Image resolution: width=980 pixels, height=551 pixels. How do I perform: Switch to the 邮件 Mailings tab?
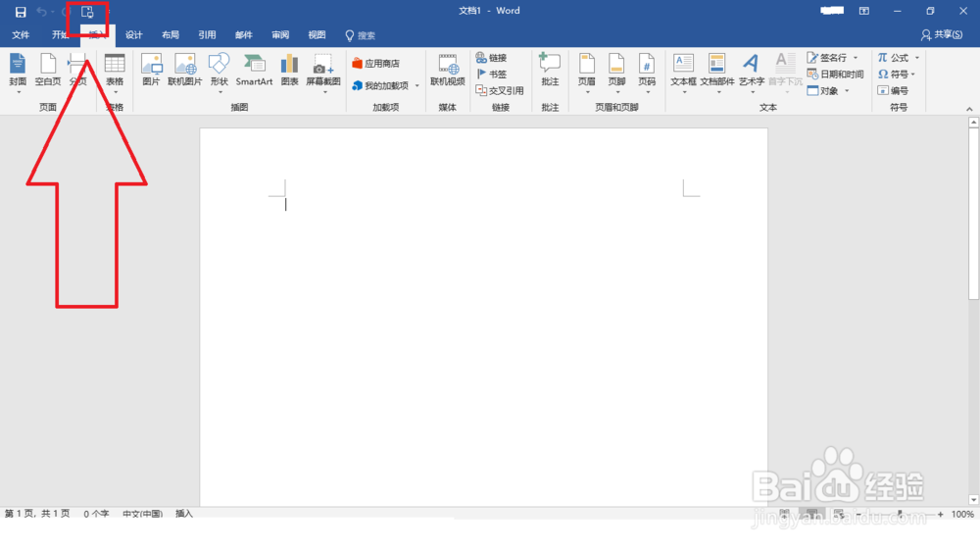[x=244, y=35]
